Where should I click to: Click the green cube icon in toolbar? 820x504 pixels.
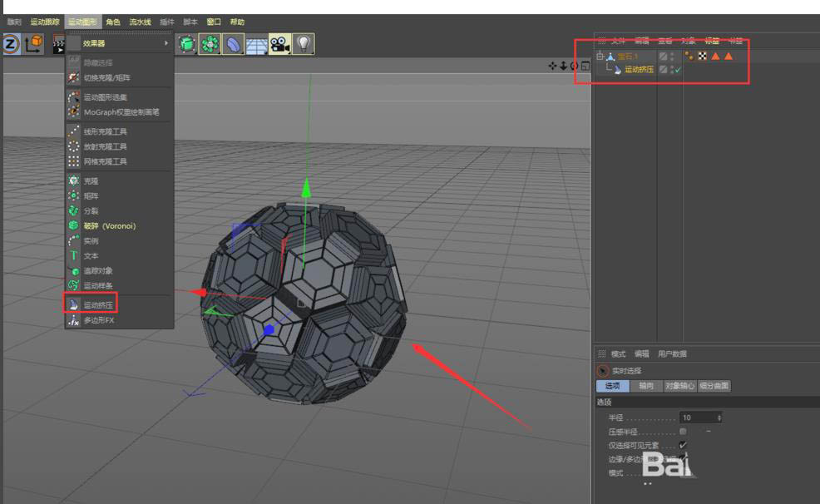187,44
